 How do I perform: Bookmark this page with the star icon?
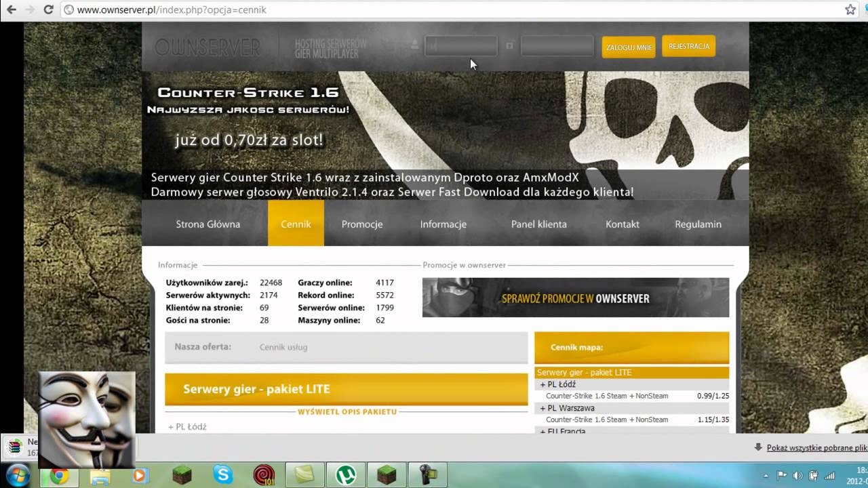click(850, 9)
